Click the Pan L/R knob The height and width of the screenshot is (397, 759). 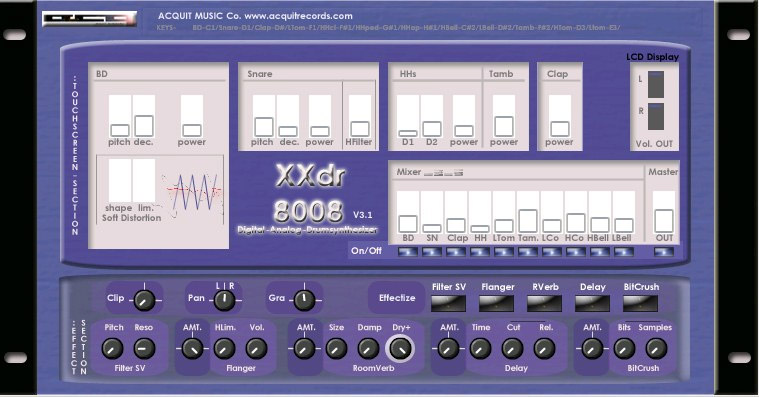(x=224, y=300)
